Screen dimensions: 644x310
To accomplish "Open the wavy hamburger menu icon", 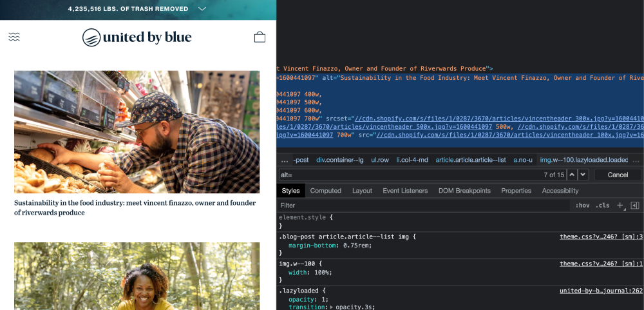I will point(14,37).
